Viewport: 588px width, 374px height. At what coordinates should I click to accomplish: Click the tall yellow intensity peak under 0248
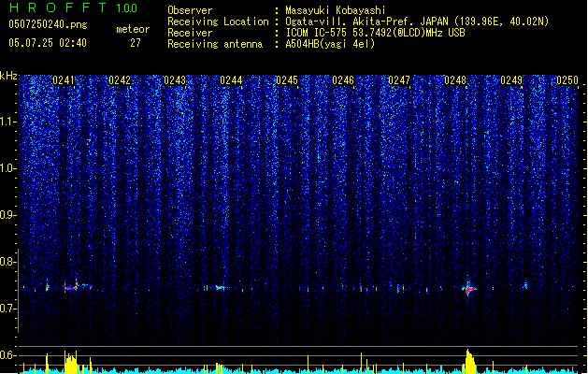click(x=469, y=361)
